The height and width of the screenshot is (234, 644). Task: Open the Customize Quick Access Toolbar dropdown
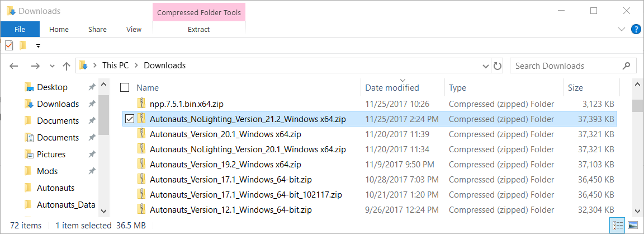point(38,46)
